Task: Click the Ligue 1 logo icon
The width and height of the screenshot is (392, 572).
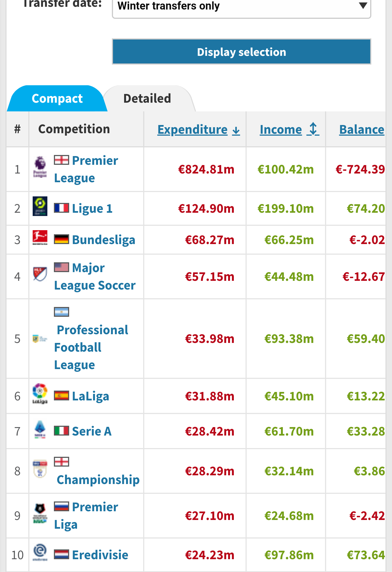Action: (40, 206)
